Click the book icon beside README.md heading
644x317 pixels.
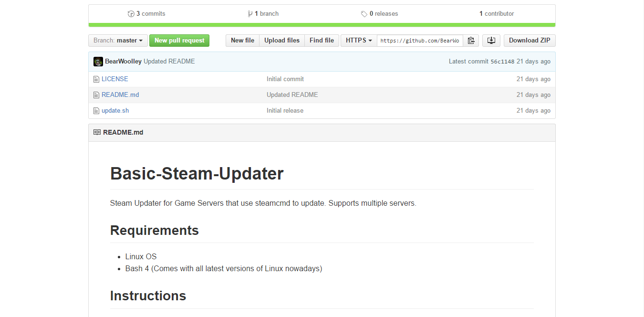pyautogui.click(x=96, y=132)
